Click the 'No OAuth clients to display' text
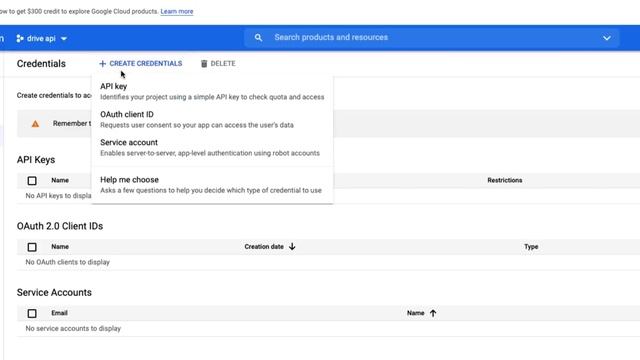This screenshot has width=640, height=360. 68,262
